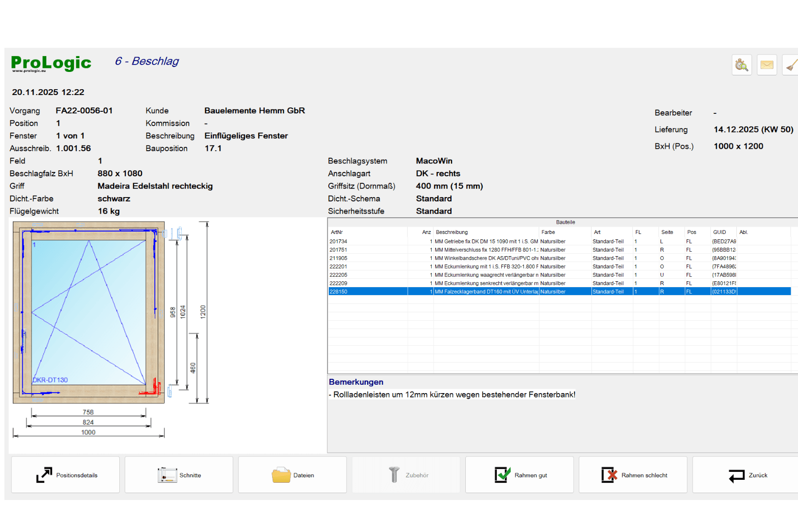Click the Farbe column header
This screenshot has width=798, height=532.
click(x=548, y=232)
